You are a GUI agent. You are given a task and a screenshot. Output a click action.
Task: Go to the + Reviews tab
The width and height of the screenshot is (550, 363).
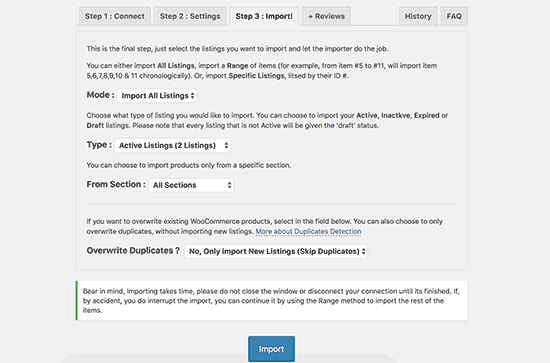tap(326, 16)
